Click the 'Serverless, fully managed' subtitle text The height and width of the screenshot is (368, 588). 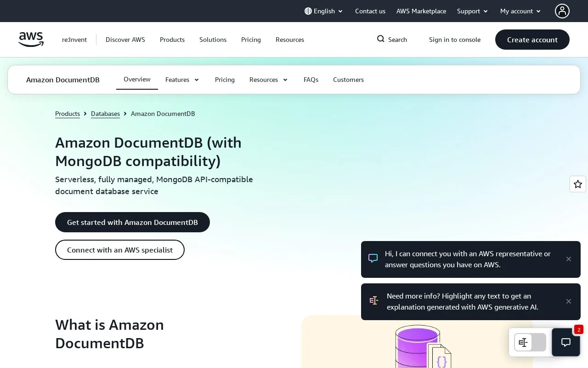(154, 185)
